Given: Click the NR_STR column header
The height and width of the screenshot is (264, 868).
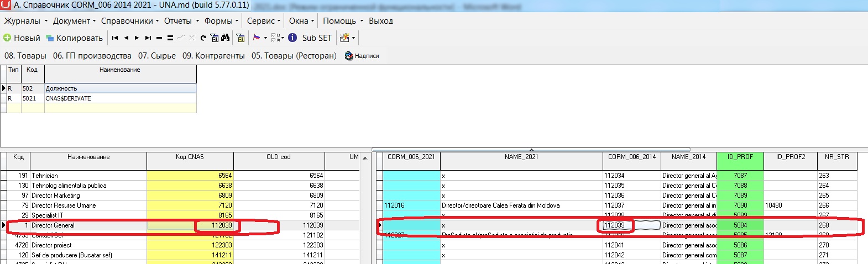Looking at the screenshot, I should [x=836, y=157].
